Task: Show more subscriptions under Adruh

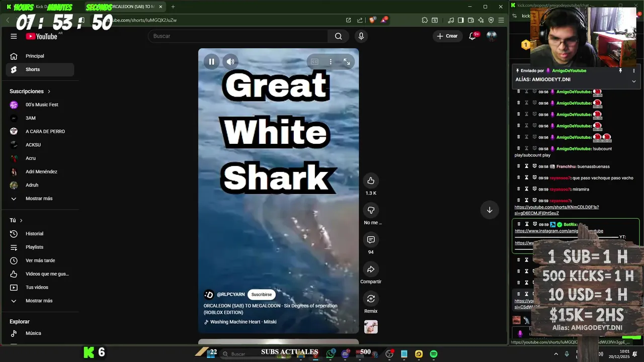Action: click(x=39, y=199)
